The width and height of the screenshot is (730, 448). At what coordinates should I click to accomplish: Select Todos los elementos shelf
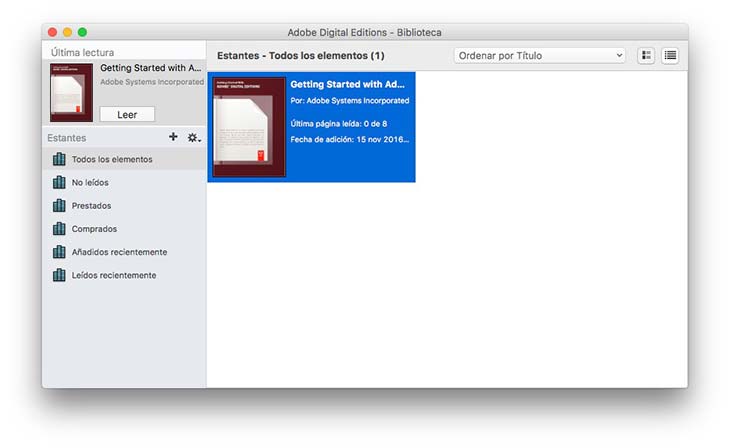[x=124, y=159]
